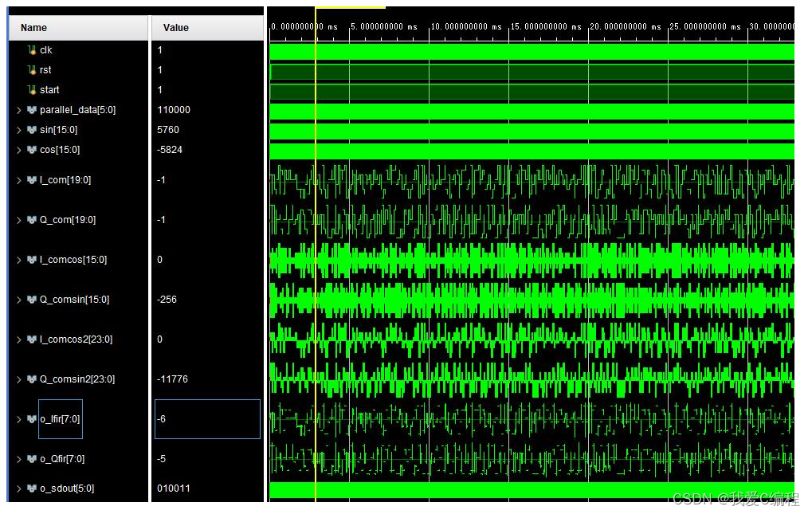Click the start signal icon

click(x=32, y=90)
